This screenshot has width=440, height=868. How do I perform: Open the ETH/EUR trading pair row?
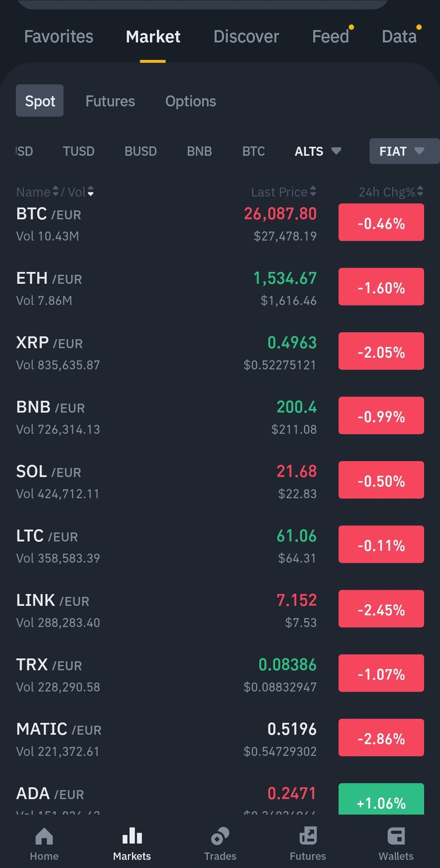click(x=163, y=289)
